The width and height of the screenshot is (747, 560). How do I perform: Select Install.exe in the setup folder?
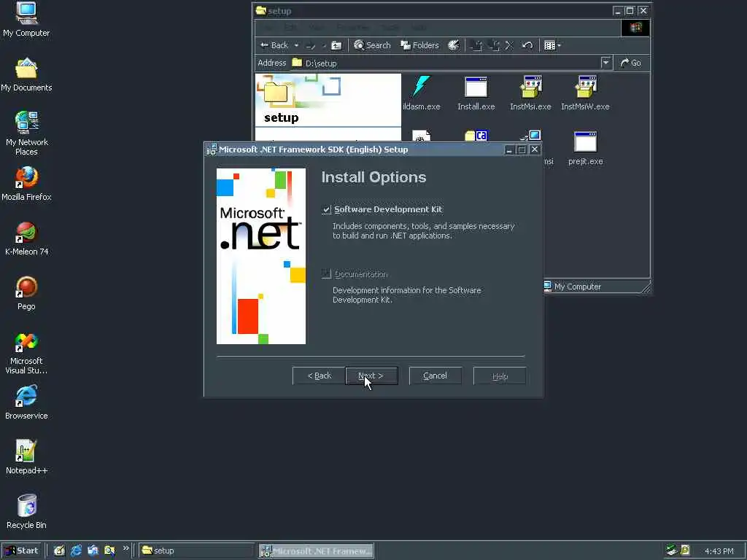click(476, 93)
